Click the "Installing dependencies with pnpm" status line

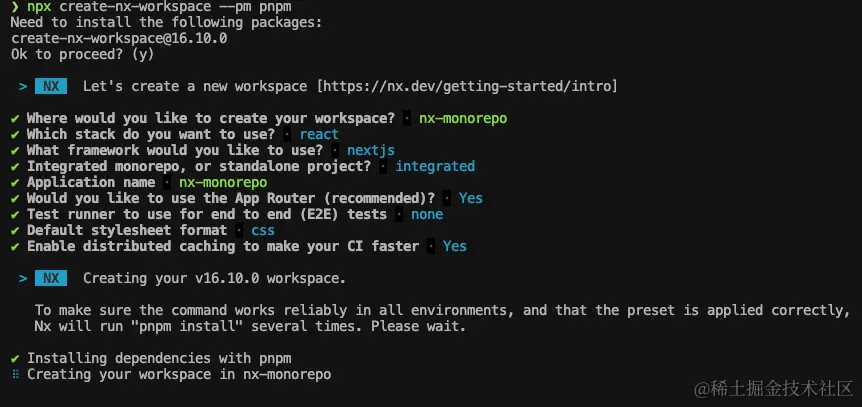[159, 358]
